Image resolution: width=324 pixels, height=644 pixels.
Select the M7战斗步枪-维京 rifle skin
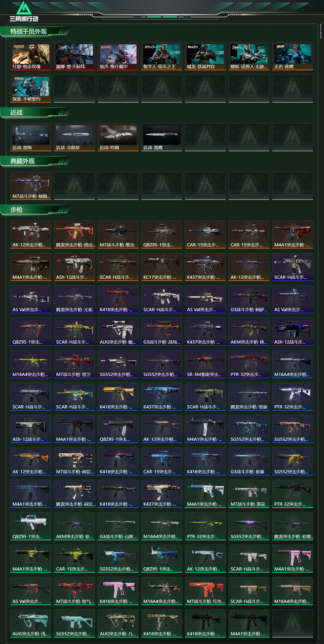pos(118,234)
